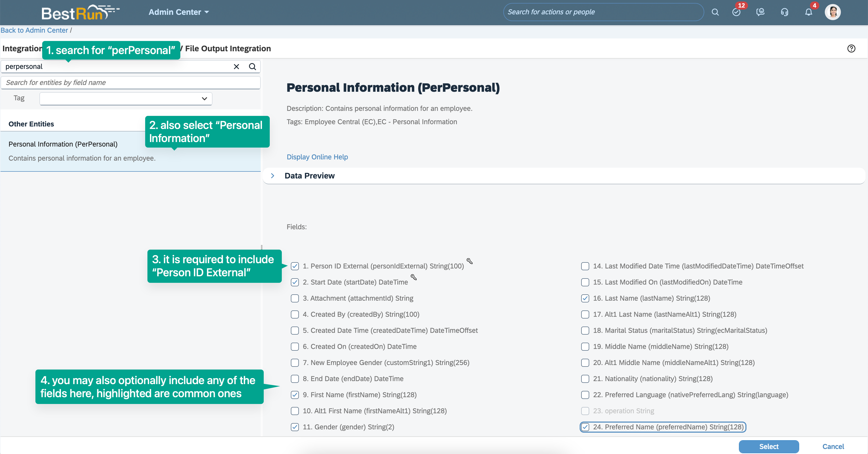This screenshot has width=868, height=454.
Task: Click the global search magnifier icon
Action: point(715,12)
